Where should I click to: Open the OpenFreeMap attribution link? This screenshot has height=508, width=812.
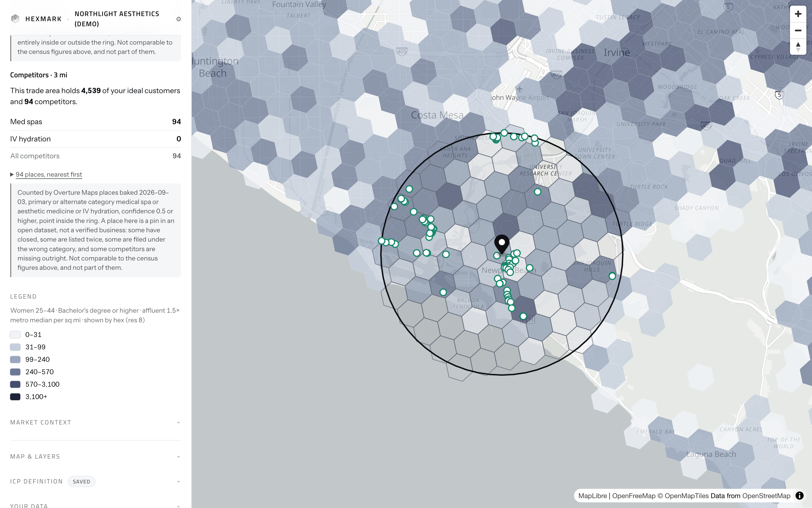click(x=634, y=496)
